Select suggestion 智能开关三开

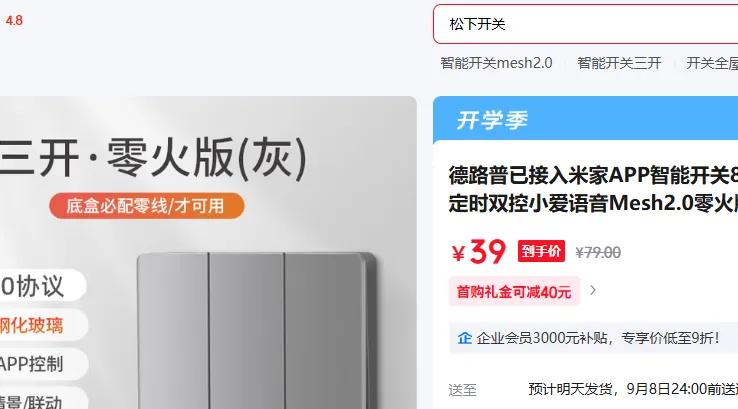click(x=619, y=63)
